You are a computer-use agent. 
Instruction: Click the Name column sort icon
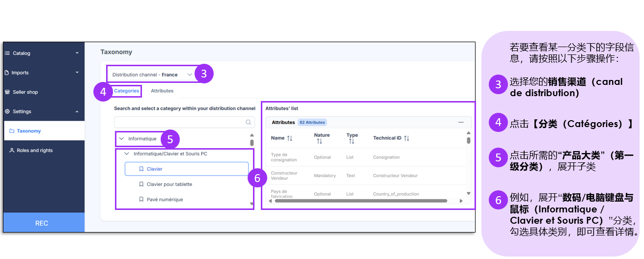289,138
